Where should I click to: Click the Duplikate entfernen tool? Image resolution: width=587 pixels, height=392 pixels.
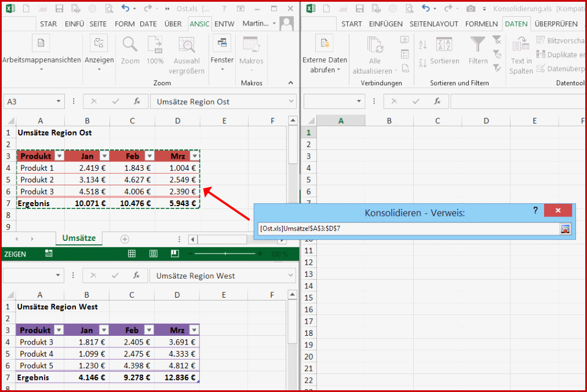tap(560, 54)
